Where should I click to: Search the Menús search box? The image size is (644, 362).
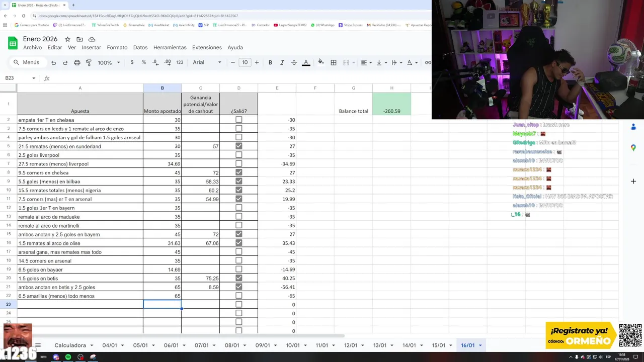pyautogui.click(x=28, y=62)
